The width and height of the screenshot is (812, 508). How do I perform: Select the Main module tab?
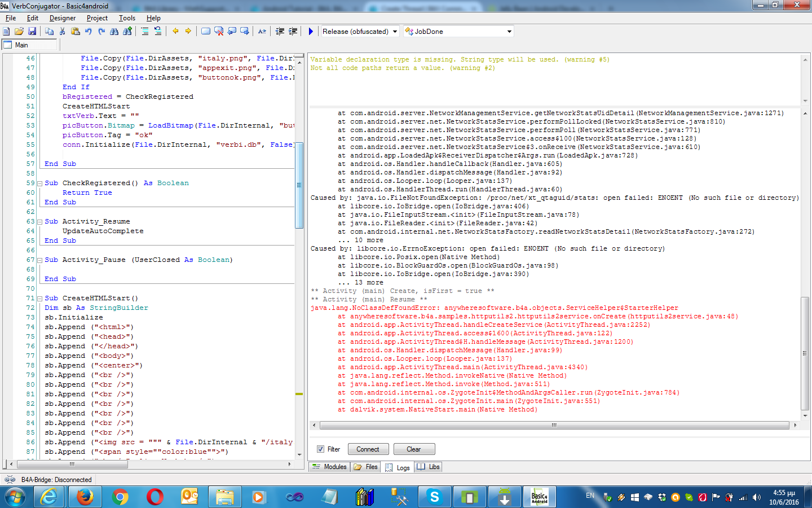pyautogui.click(x=29, y=45)
